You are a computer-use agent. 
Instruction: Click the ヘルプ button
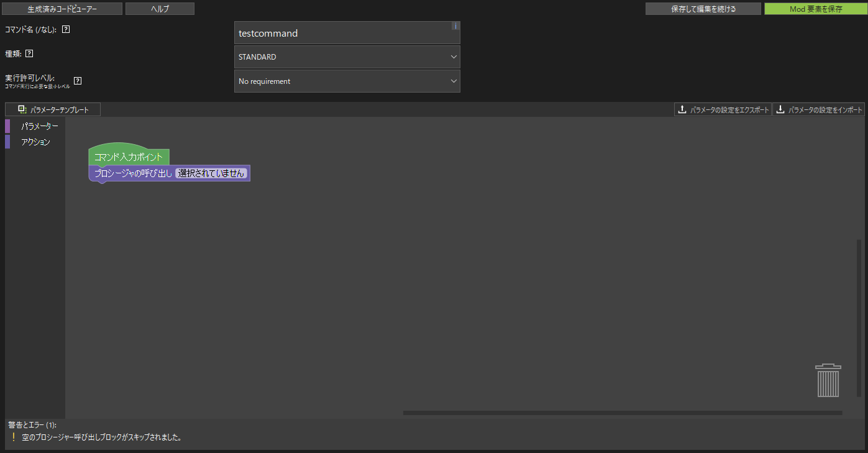[160, 9]
